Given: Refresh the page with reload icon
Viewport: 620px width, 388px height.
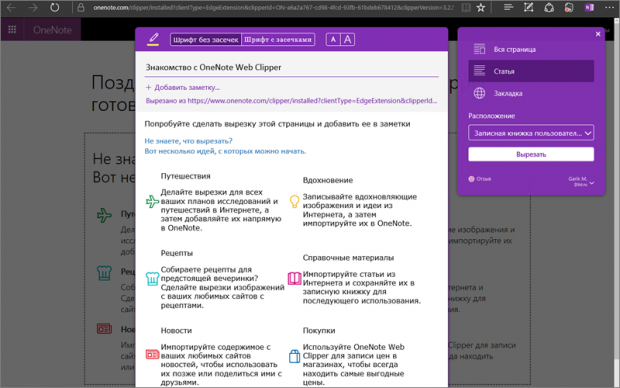Looking at the screenshot, I should point(55,8).
